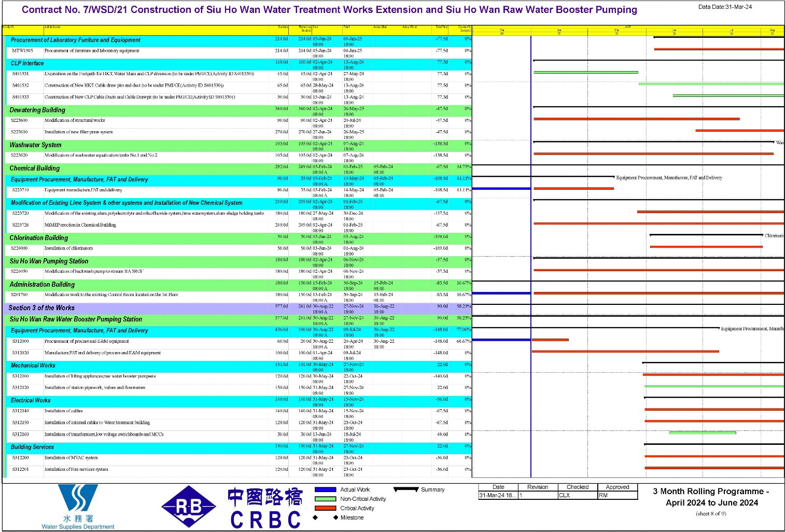This screenshot has height=532, width=786.
Task: Click the red Gantt bar for S223600
Action: coord(637,119)
